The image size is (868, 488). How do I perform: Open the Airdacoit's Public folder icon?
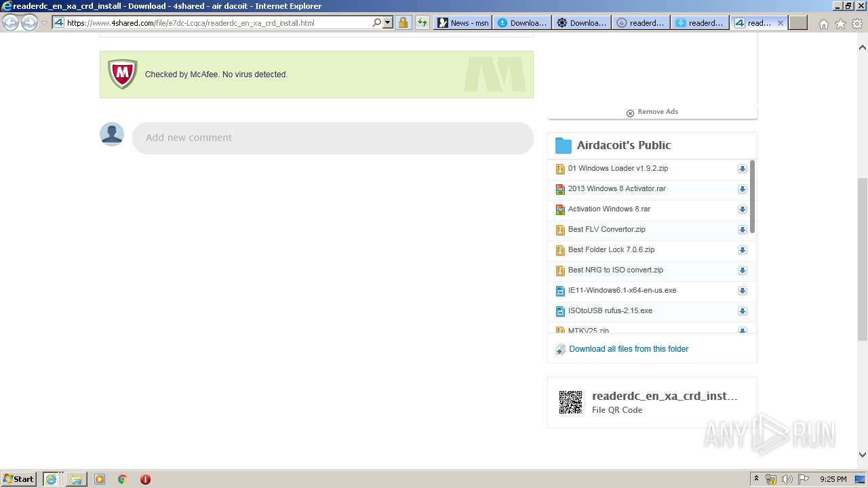(564, 145)
